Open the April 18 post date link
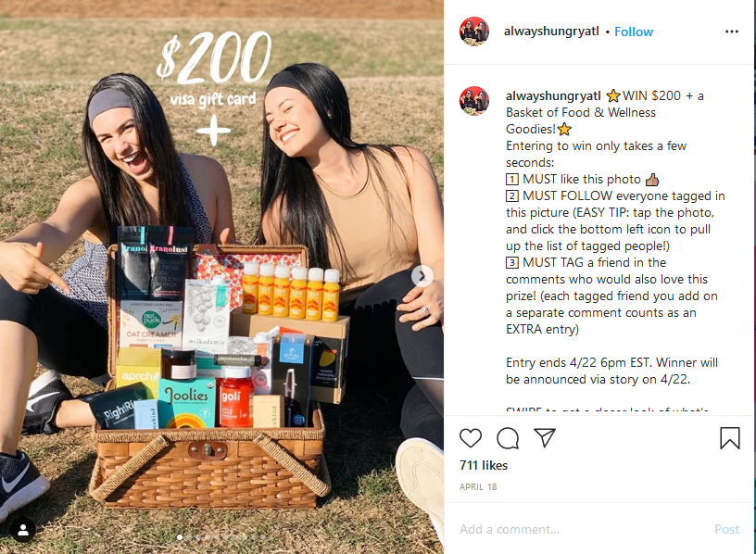The image size is (756, 554). tap(478, 487)
